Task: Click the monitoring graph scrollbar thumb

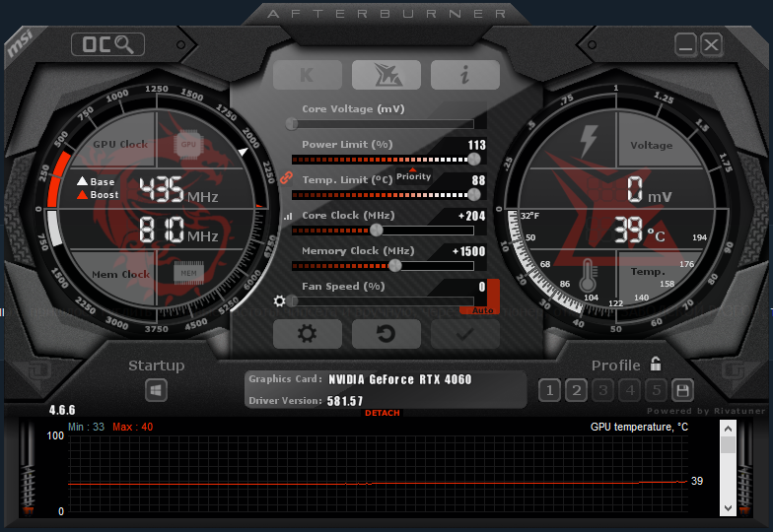Action: coord(728,445)
